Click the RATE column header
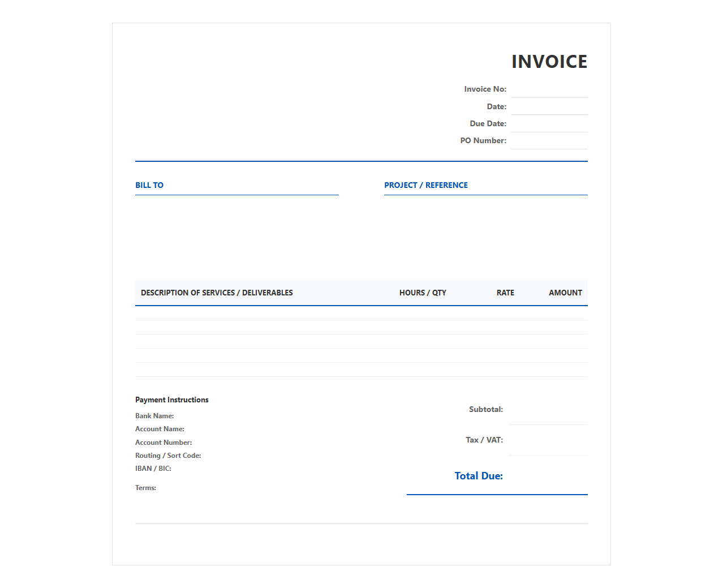 tap(505, 293)
